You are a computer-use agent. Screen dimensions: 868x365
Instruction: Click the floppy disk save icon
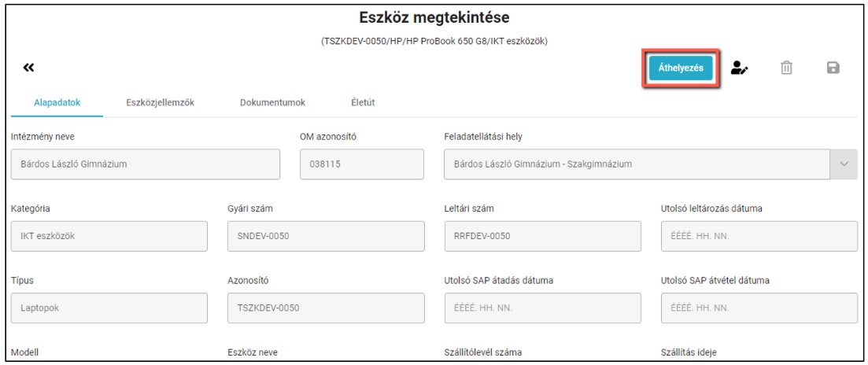(833, 68)
